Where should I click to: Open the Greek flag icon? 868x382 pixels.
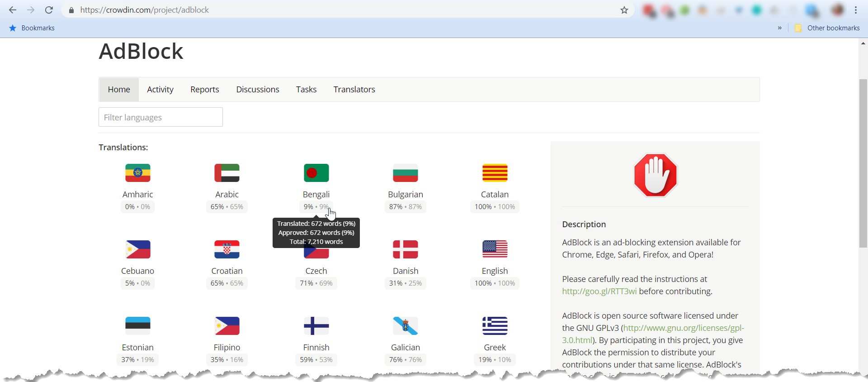point(495,326)
